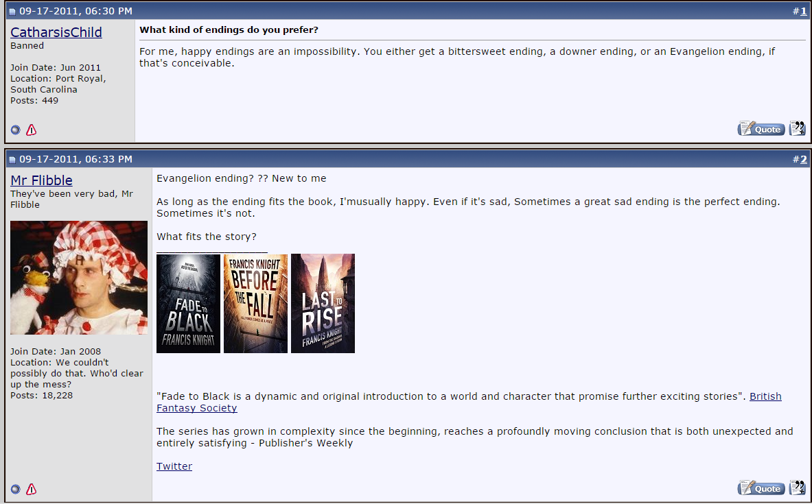Viewport: 812px width, 504px height.
Task: Click the Last to Rise book cover
Action: click(323, 303)
